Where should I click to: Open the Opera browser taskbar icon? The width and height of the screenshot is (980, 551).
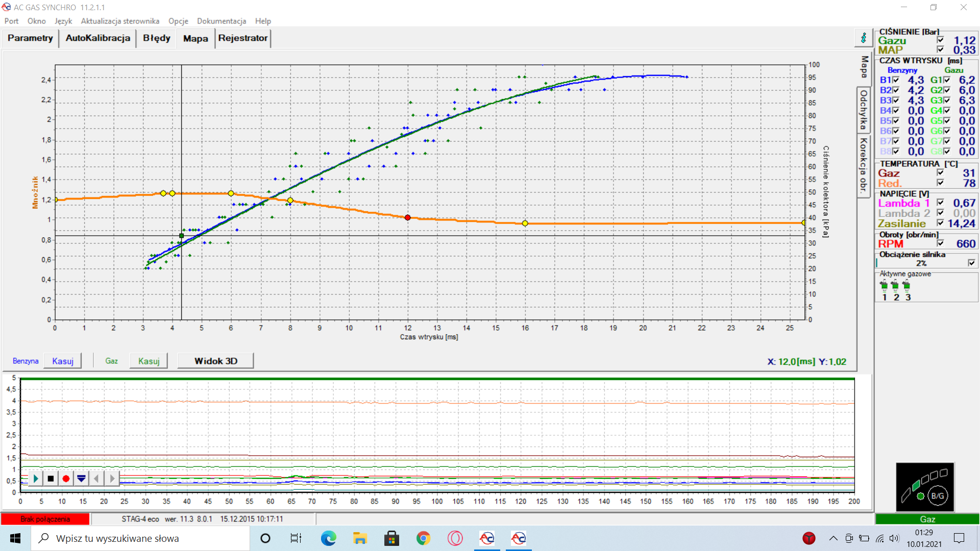(455, 538)
